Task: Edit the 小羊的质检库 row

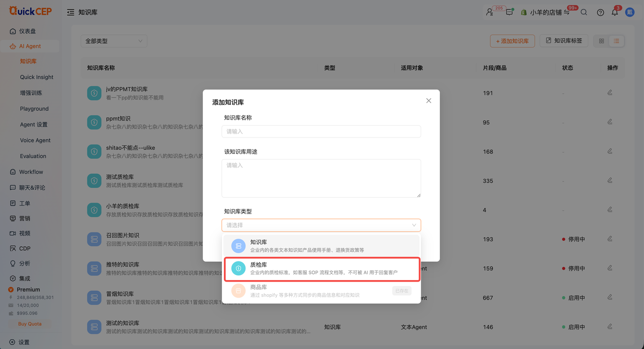Action: 610,209
